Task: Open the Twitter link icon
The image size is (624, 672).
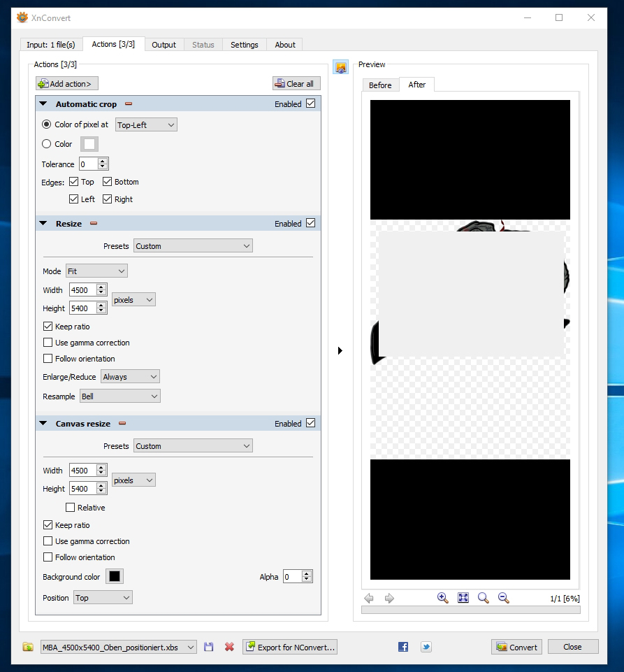Action: pyautogui.click(x=426, y=647)
